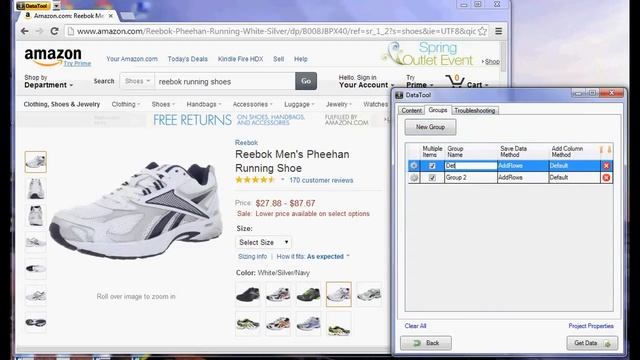Click the star rating of the shoe
The width and height of the screenshot is (640, 360).
[255, 180]
